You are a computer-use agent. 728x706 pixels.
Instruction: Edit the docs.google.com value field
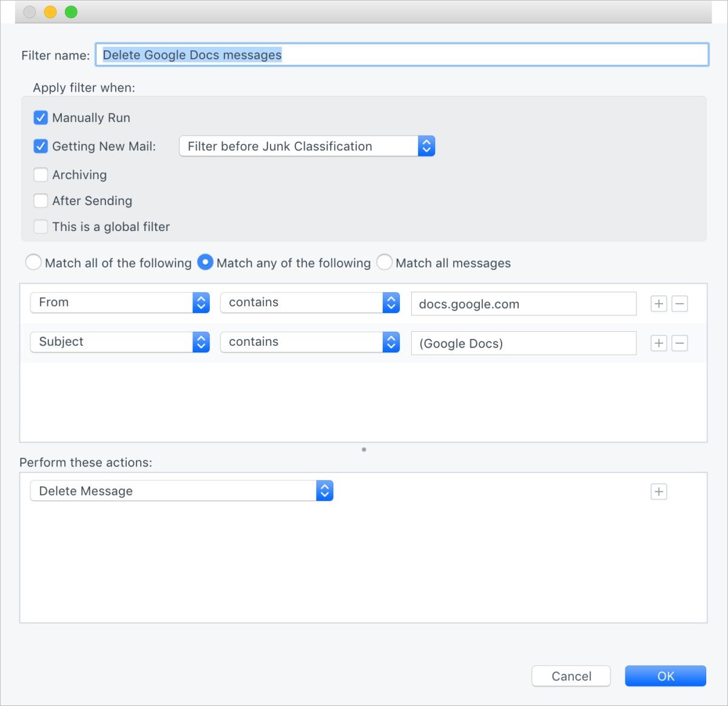click(524, 304)
